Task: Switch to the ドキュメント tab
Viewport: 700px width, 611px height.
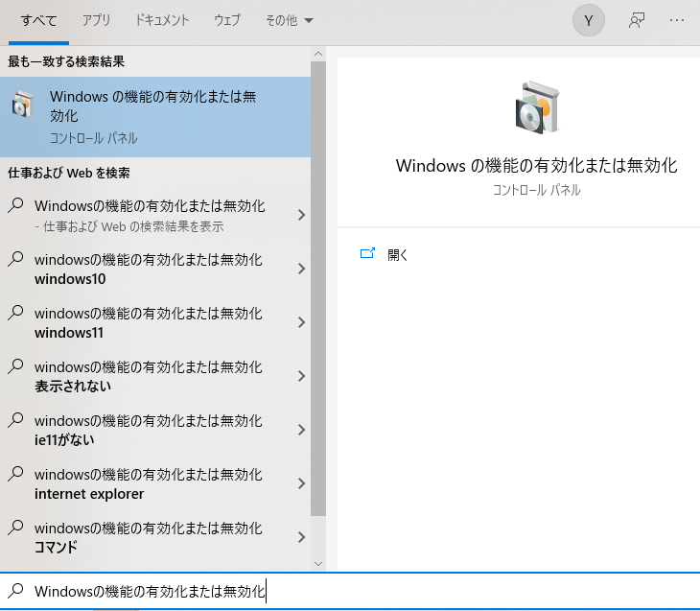Action: click(x=162, y=20)
